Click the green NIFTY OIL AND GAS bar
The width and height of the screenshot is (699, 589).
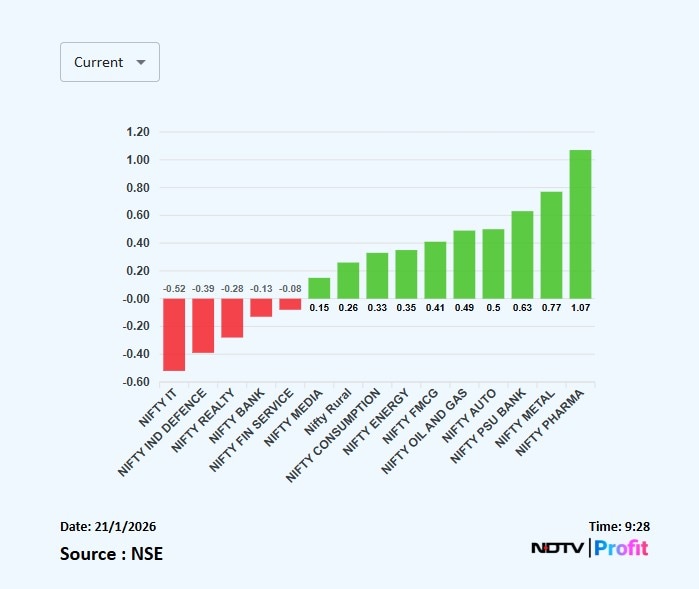click(464, 264)
